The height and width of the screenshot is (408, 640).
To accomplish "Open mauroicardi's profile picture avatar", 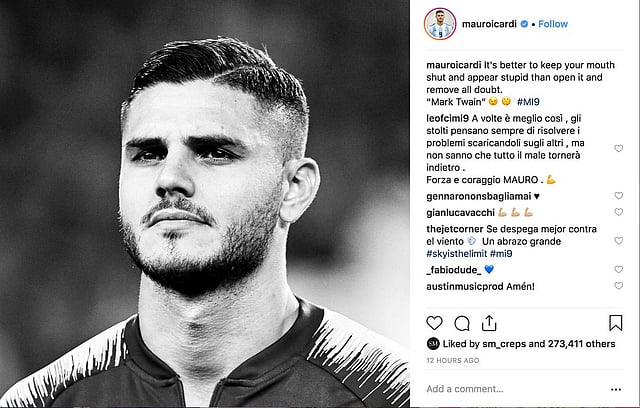I will [x=440, y=24].
